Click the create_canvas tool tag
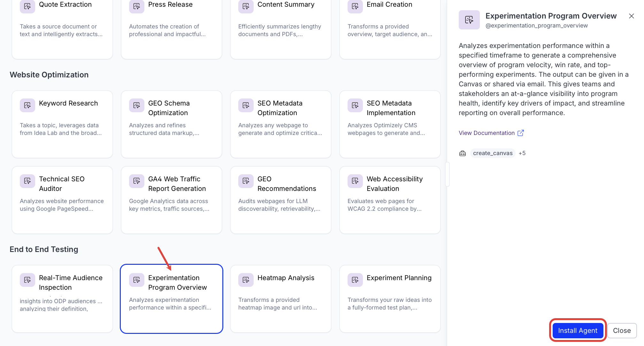This screenshot has width=644, height=346. (492, 153)
